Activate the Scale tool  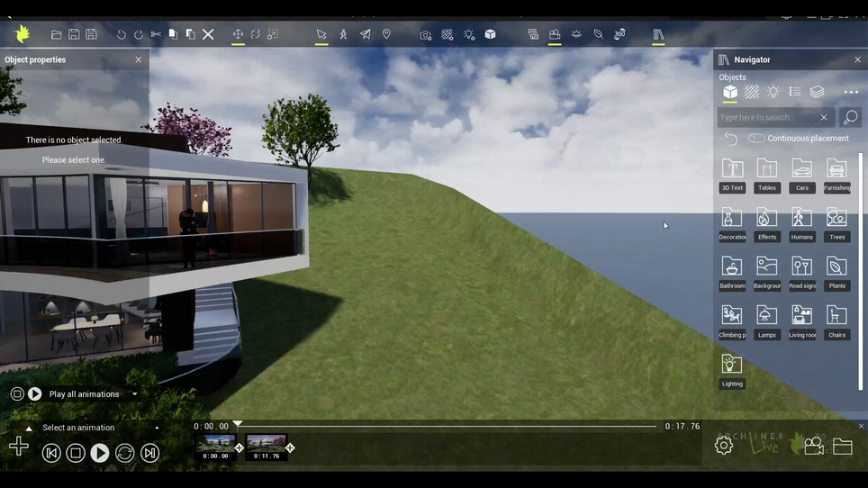273,34
